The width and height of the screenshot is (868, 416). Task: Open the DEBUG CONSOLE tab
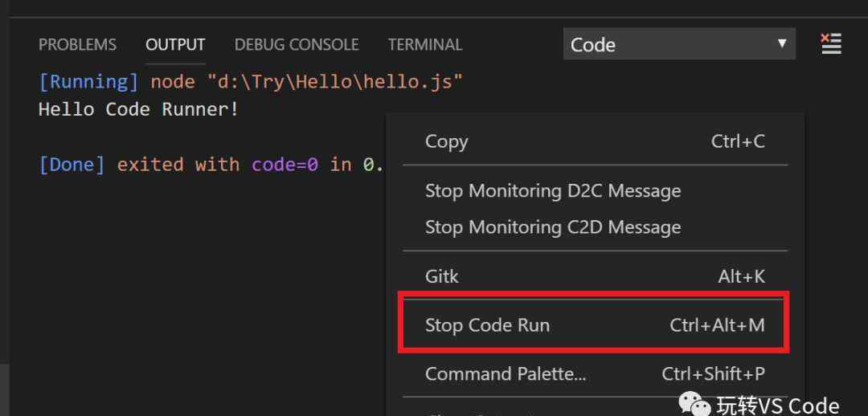pos(297,44)
